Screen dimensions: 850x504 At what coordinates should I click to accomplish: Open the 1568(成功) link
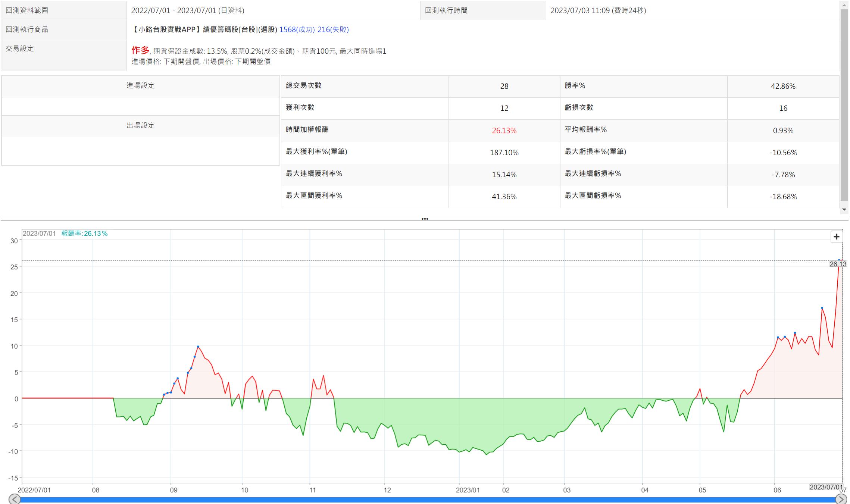[x=297, y=29]
